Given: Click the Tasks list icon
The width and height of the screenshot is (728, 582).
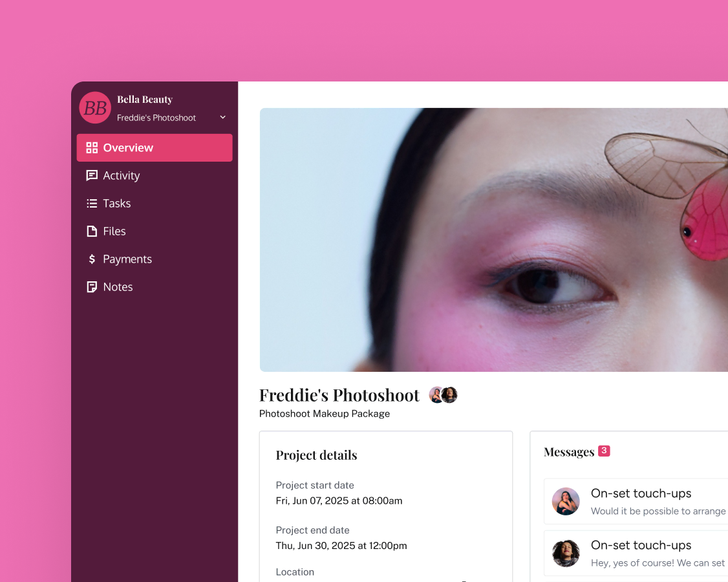Looking at the screenshot, I should (x=92, y=204).
